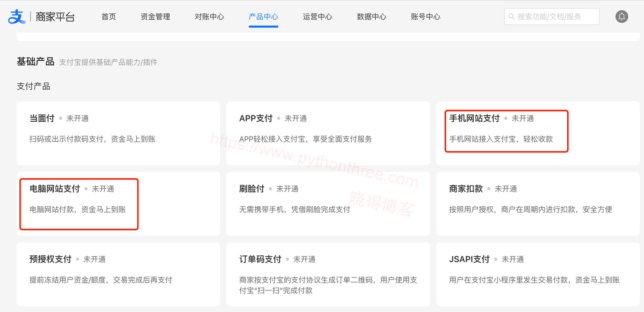644x312 pixels.
Task: Navigate to 对账中心
Action: coord(209,17)
